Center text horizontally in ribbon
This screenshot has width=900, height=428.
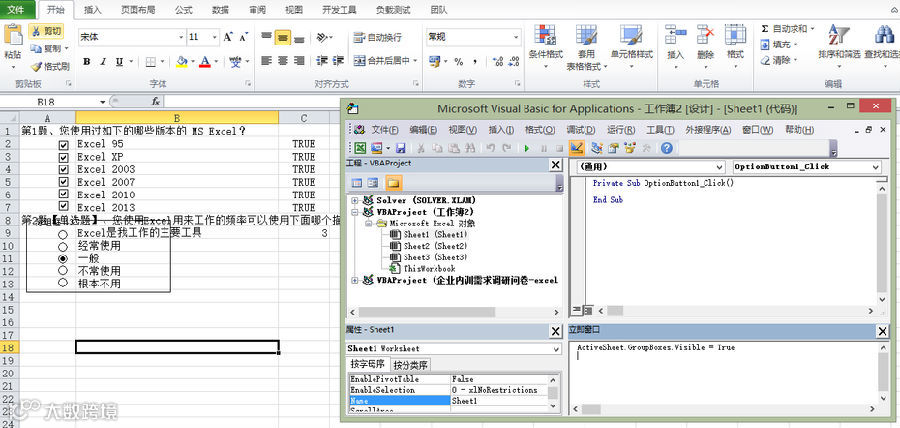(282, 61)
